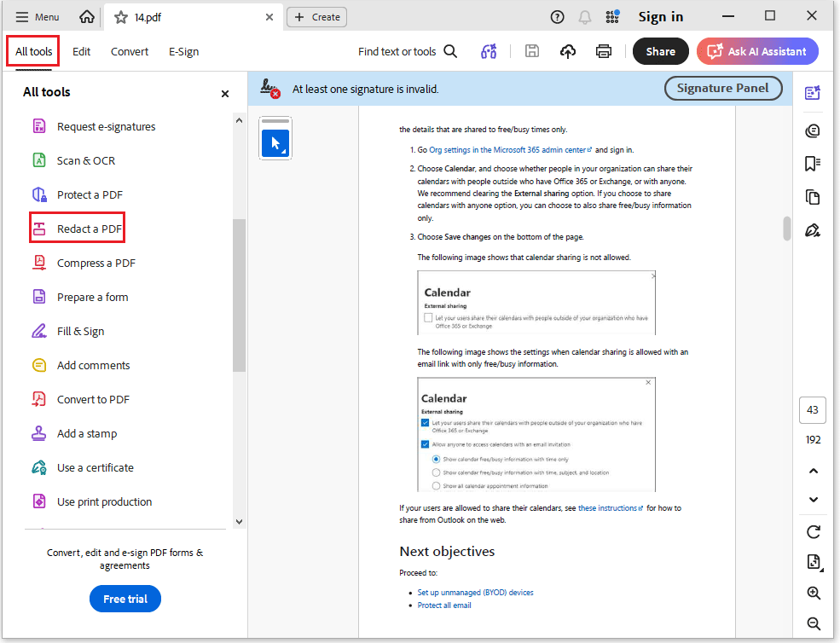Image resolution: width=840 pixels, height=643 pixels.
Task: Print the document using the printer icon
Action: (604, 51)
